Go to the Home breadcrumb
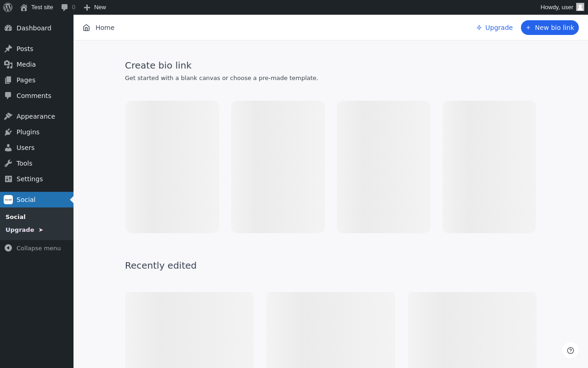The image size is (588, 368). pos(105,28)
